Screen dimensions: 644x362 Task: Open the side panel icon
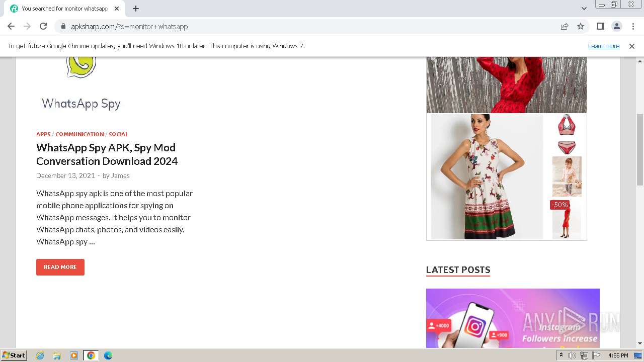coord(600,26)
